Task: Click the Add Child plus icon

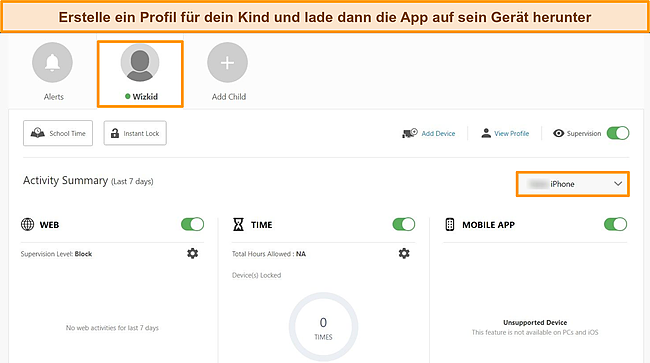Action: coord(228,63)
